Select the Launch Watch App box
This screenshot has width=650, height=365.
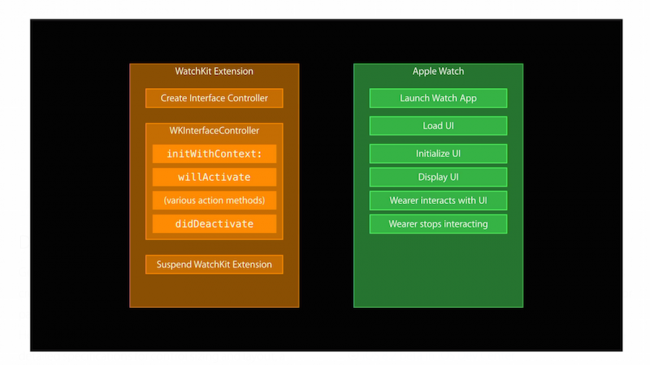point(438,98)
